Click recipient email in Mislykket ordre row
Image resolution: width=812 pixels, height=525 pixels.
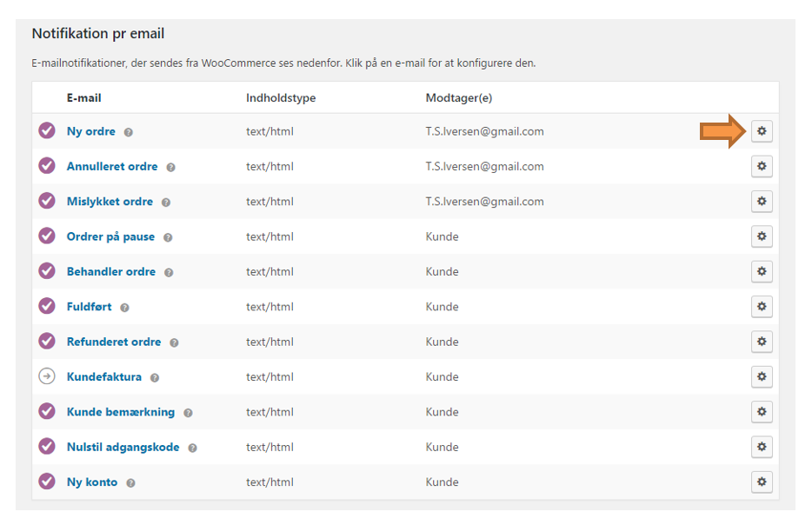click(x=485, y=202)
